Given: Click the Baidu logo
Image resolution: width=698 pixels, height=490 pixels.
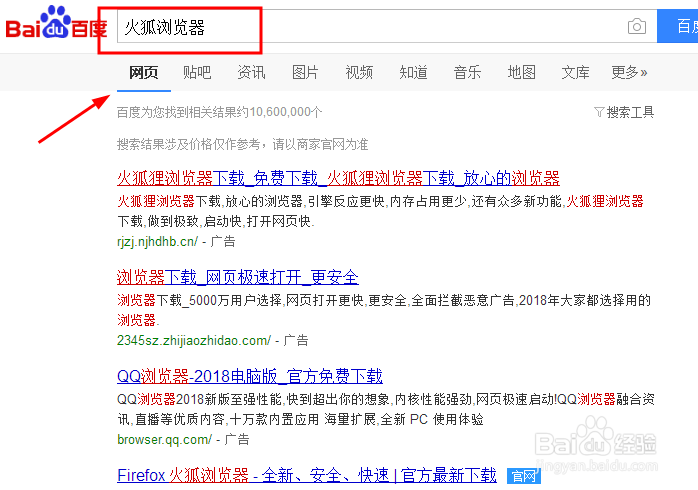Looking at the screenshot, I should click(56, 23).
